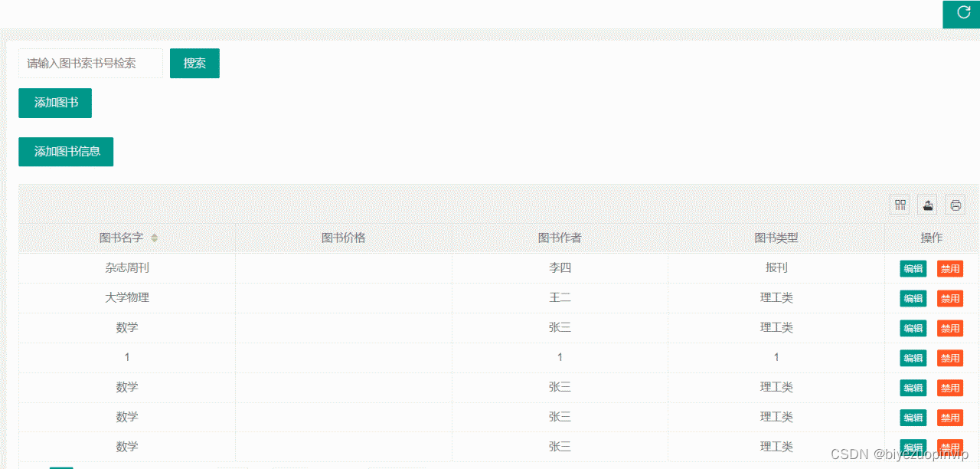This screenshot has height=469, width=980.
Task: Select the 王二 author cell
Action: click(560, 298)
